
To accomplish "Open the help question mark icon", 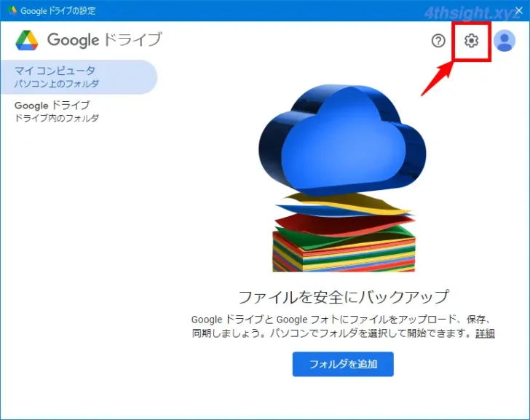I will point(438,41).
